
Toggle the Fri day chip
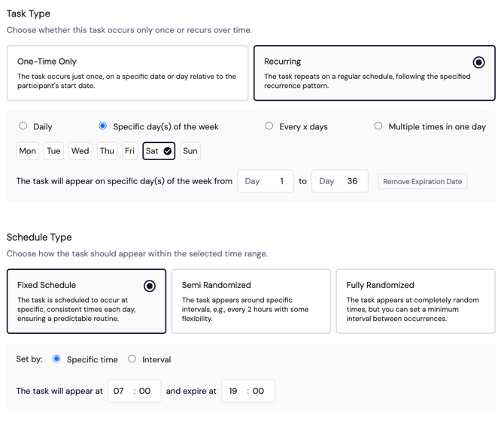coord(129,151)
